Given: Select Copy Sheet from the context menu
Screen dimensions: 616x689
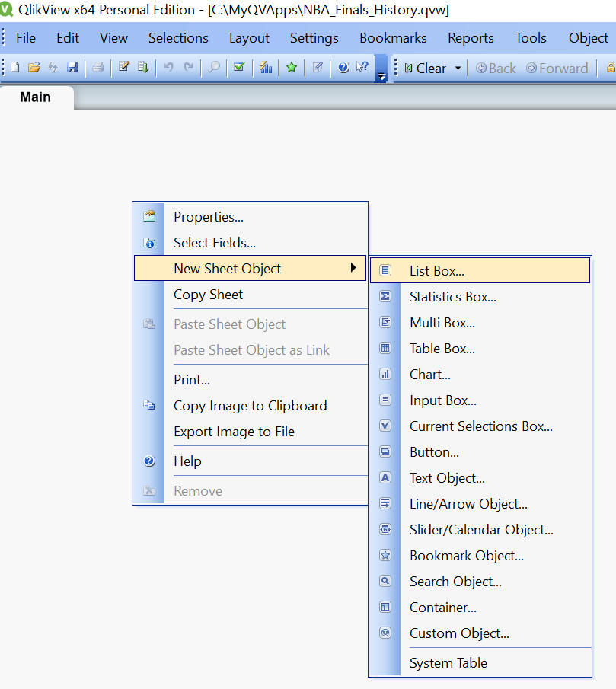Looking at the screenshot, I should (x=208, y=295).
